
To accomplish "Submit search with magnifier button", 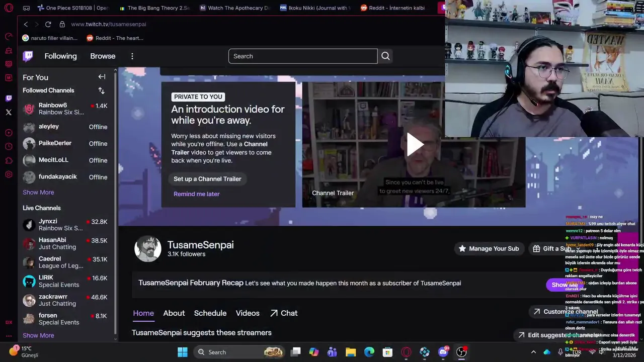I will coord(385,56).
